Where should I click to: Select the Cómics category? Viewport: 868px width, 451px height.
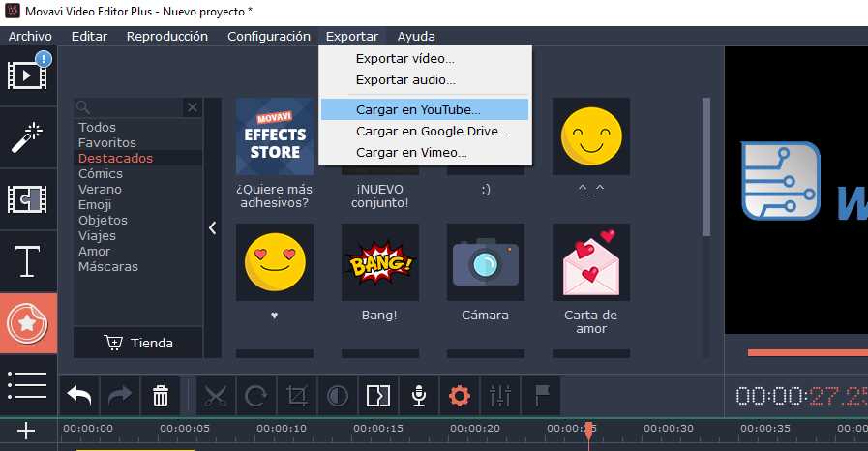[x=101, y=174]
